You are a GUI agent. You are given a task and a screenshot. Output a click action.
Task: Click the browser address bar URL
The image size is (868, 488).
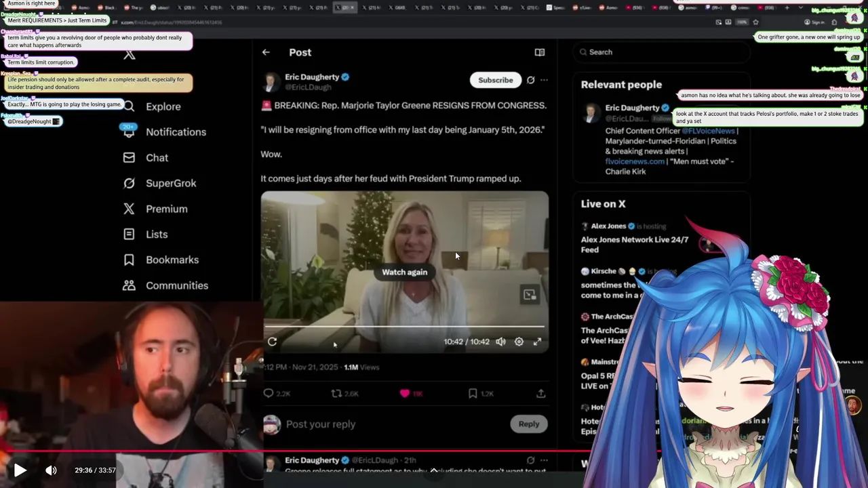(x=171, y=22)
